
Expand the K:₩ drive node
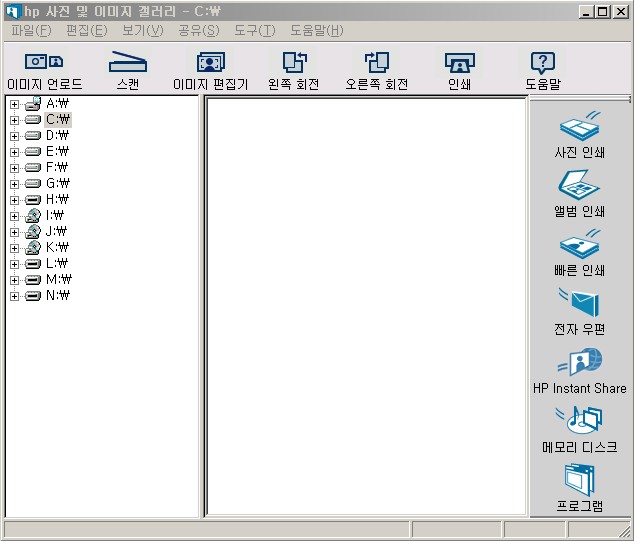[14, 248]
